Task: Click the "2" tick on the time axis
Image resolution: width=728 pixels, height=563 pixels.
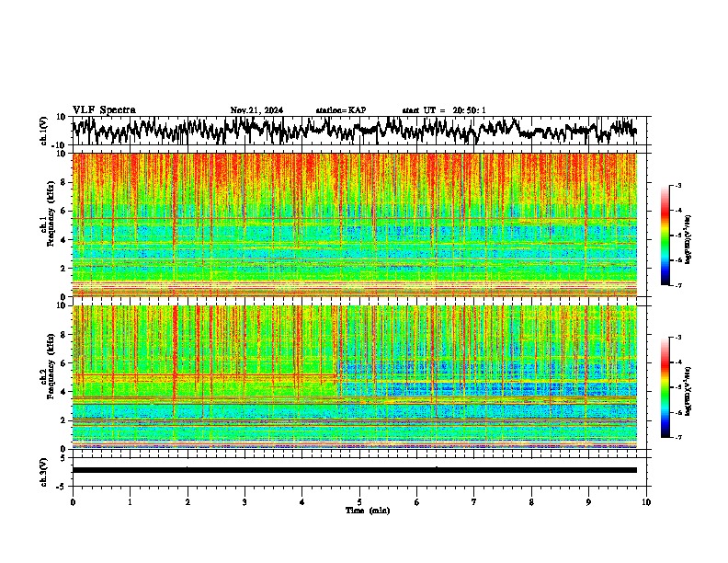Action: pos(188,502)
